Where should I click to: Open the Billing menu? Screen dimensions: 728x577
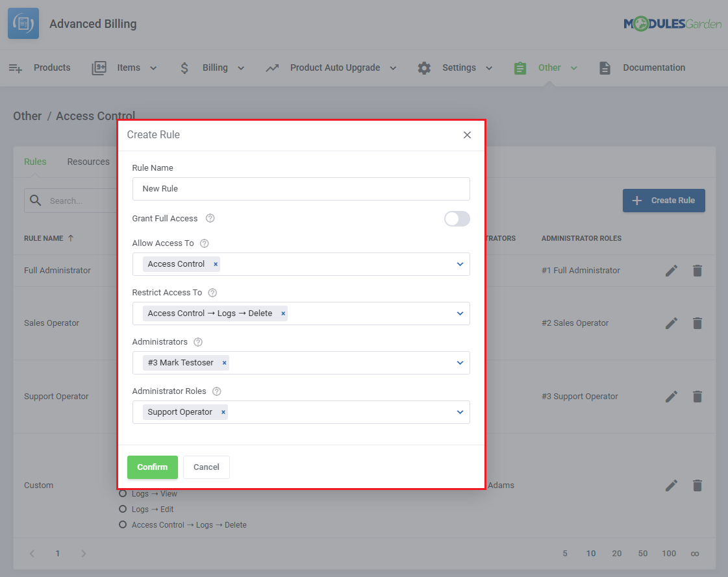[214, 68]
